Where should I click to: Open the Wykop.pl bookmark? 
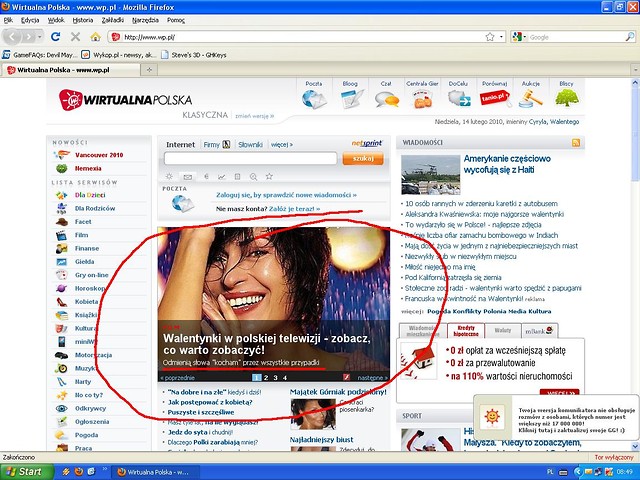point(118,55)
